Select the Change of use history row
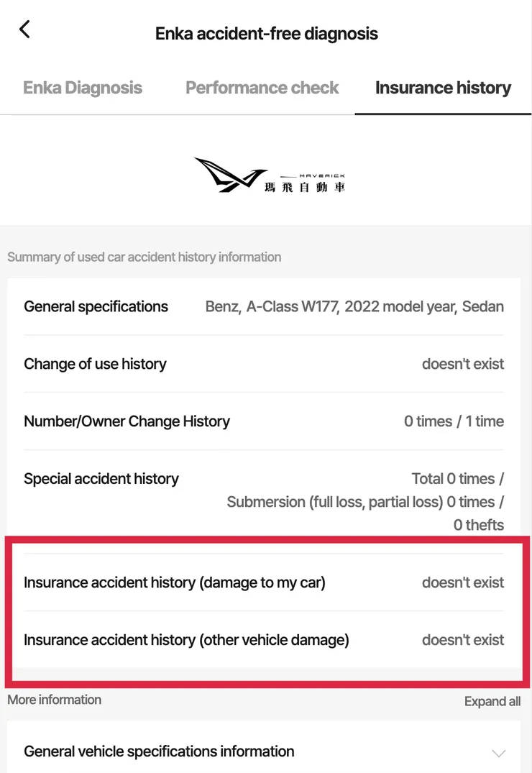Screen dimensions: 532x773 pyautogui.click(x=95, y=364)
